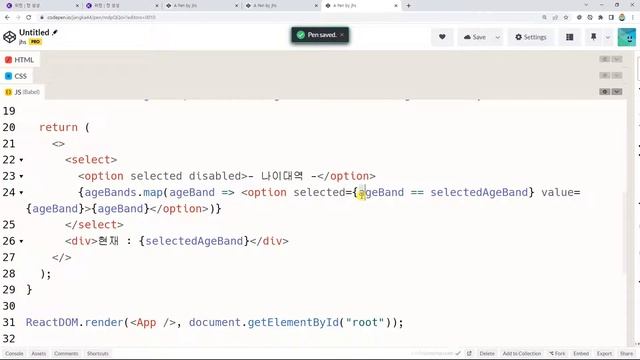Image resolution: width=640 pixels, height=360 pixels.
Task: Open the Assets panel
Action: (39, 353)
